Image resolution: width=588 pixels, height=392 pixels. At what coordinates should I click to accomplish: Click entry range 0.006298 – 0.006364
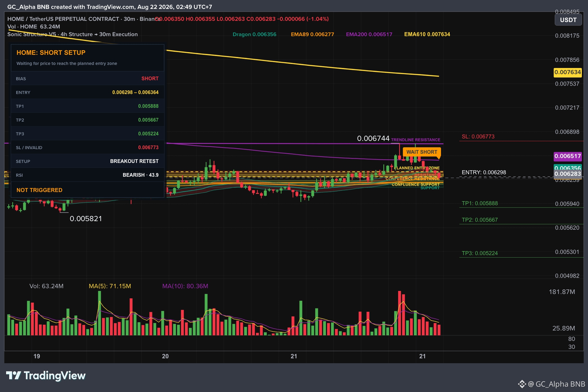[135, 92]
